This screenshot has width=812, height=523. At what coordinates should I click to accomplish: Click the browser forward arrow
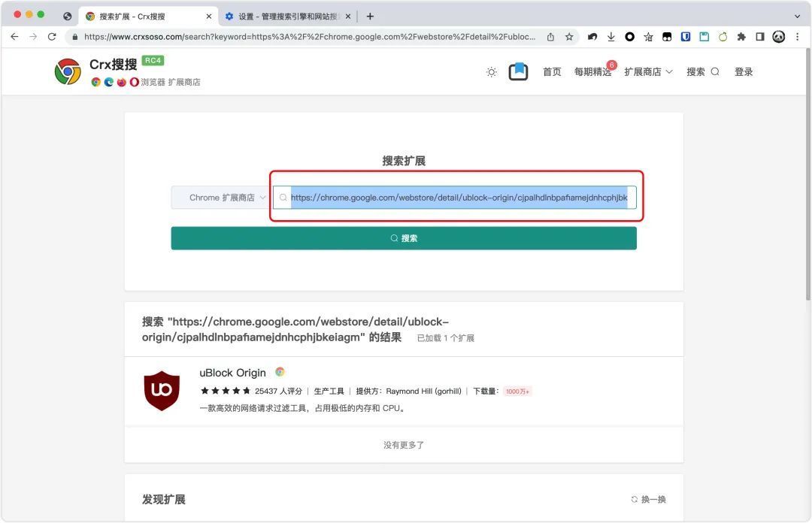33,37
